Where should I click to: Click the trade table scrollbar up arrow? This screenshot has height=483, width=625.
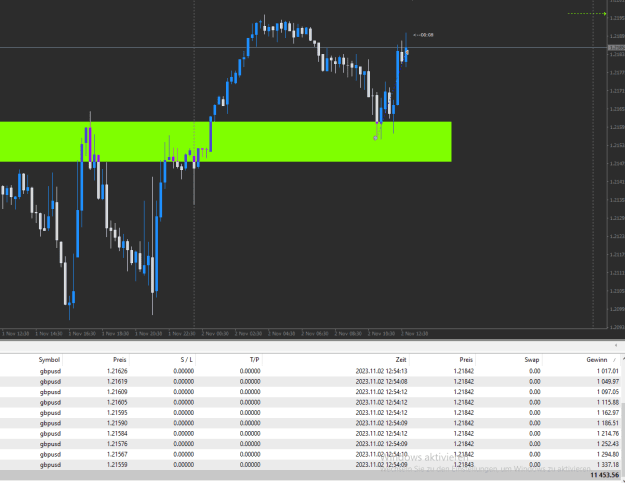(623, 359)
